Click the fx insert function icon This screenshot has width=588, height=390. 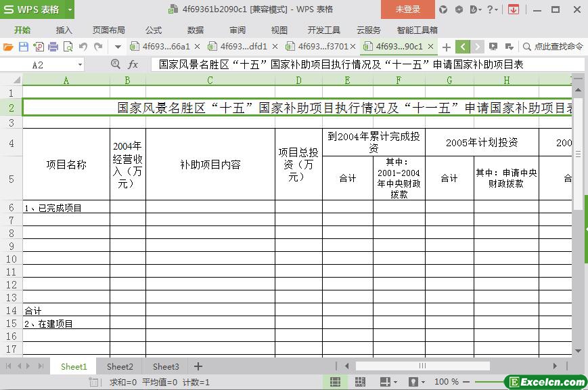pyautogui.click(x=133, y=64)
